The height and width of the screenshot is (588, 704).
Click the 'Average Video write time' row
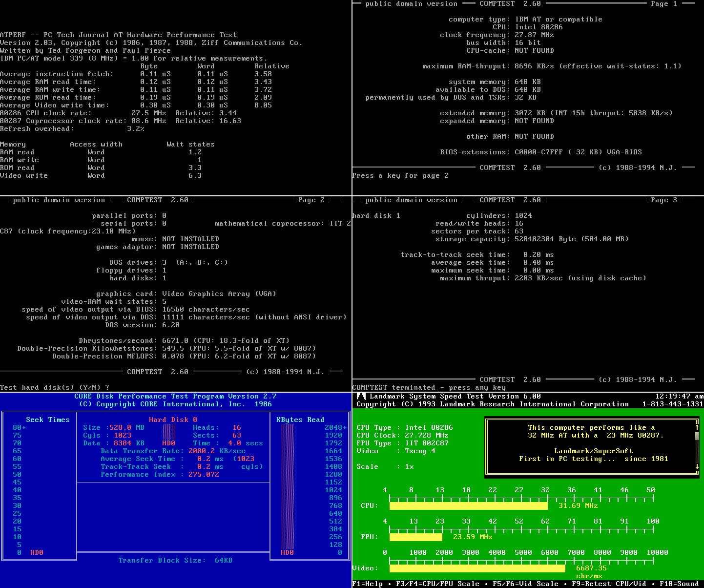tap(136, 105)
